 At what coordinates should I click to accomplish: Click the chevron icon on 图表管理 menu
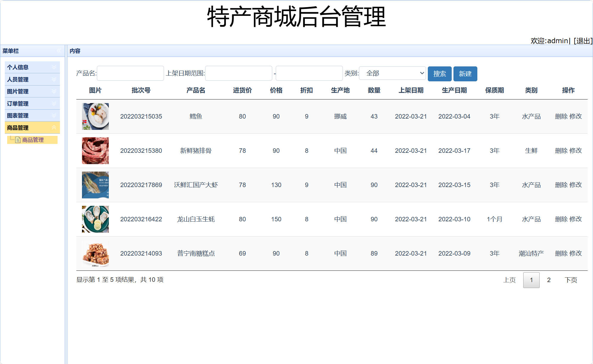[54, 116]
